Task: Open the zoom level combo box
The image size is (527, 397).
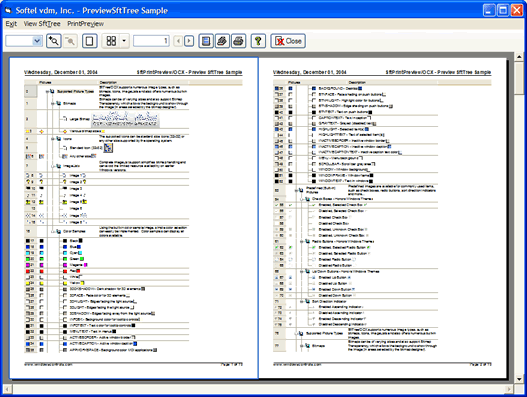Action: pos(24,41)
